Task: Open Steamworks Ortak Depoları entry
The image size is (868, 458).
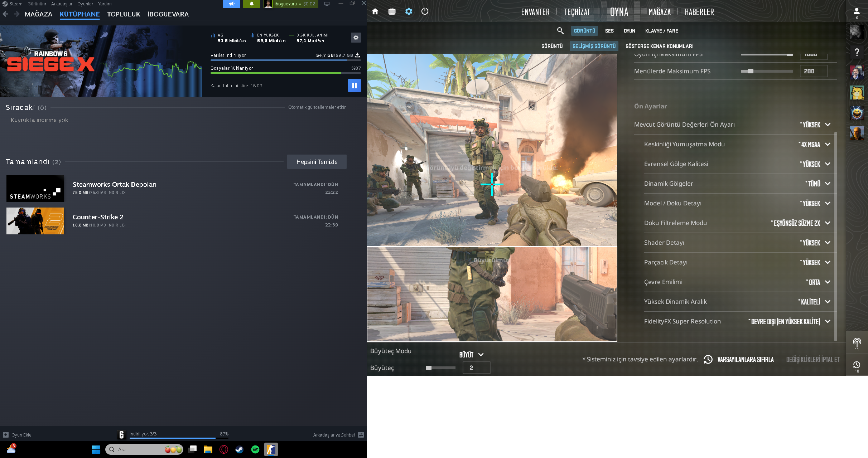Action: click(x=172, y=188)
